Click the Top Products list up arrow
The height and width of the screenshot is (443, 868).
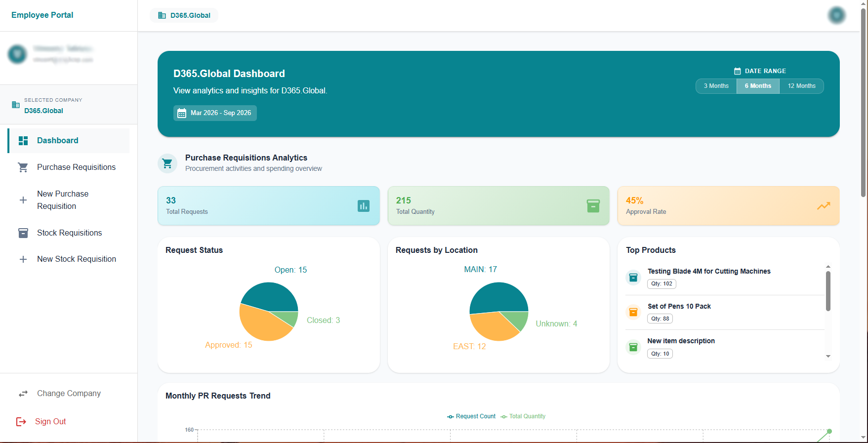828,267
